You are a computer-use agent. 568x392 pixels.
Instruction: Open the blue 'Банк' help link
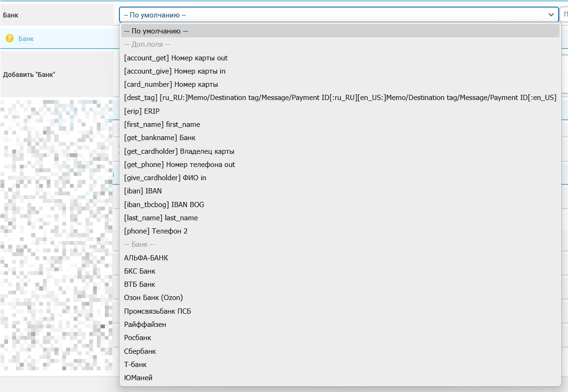point(26,38)
